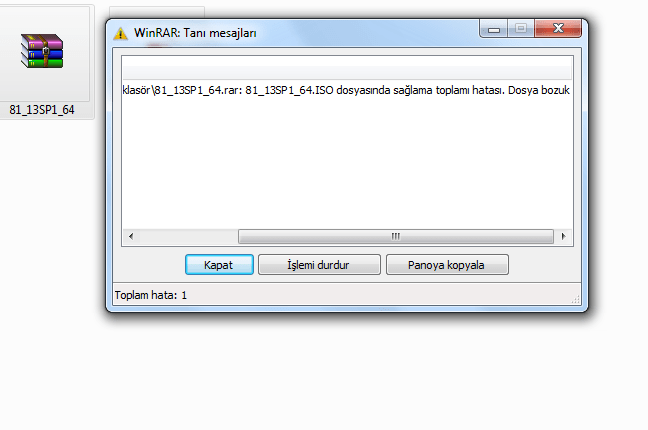Viewport: 648px width, 430px height.
Task: Click the horizontal scrollbar thumb
Action: (395, 236)
